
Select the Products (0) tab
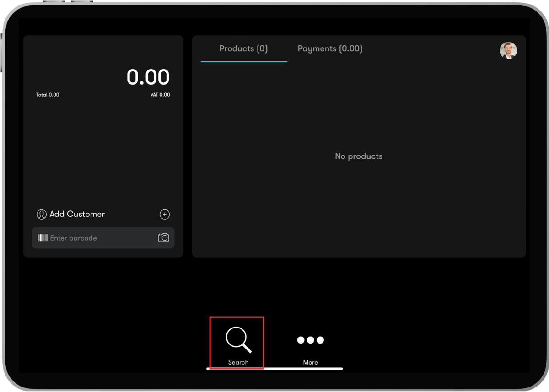click(243, 48)
